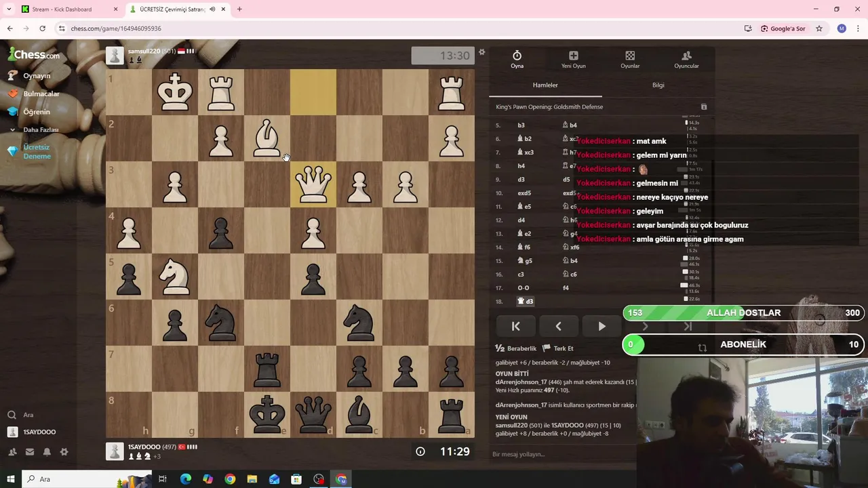Select the white rook on a1

[452, 92]
